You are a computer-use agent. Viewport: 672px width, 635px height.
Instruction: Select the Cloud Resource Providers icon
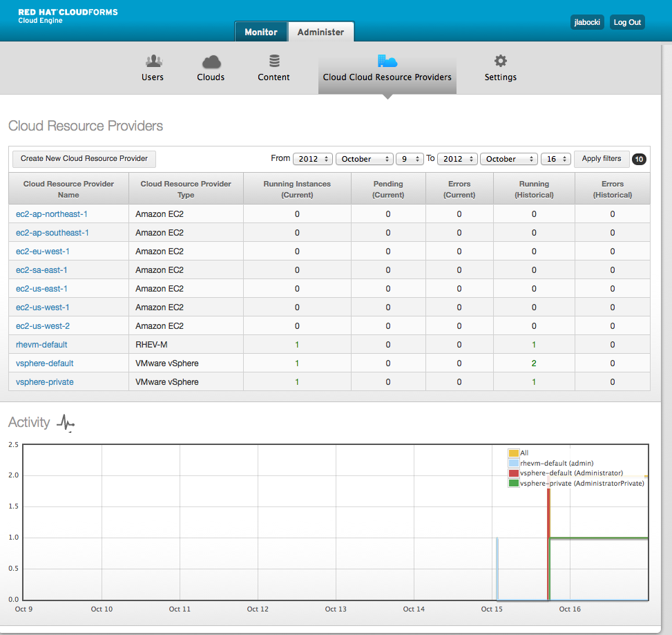tap(387, 61)
